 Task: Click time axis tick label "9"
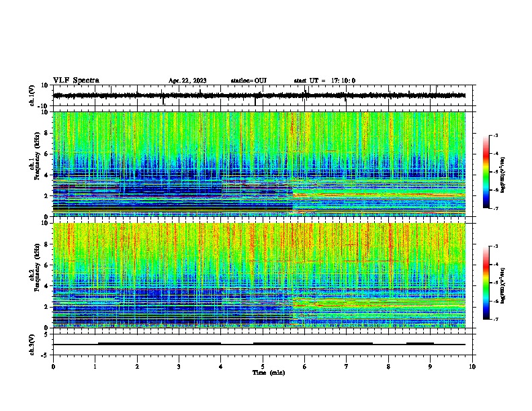pos(430,367)
